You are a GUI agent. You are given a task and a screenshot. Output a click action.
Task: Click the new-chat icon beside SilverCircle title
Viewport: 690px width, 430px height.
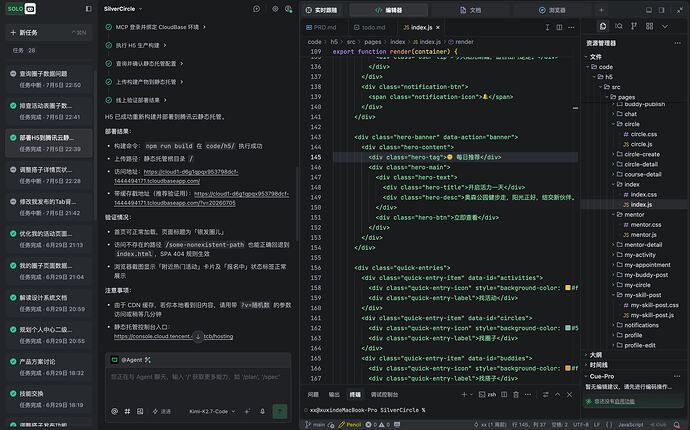click(257, 9)
